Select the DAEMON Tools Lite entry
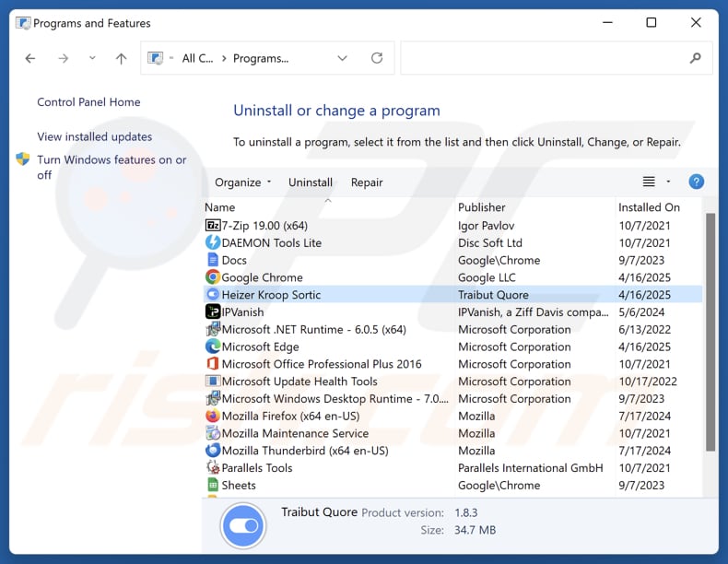The width and height of the screenshot is (728, 564). [x=452, y=242]
